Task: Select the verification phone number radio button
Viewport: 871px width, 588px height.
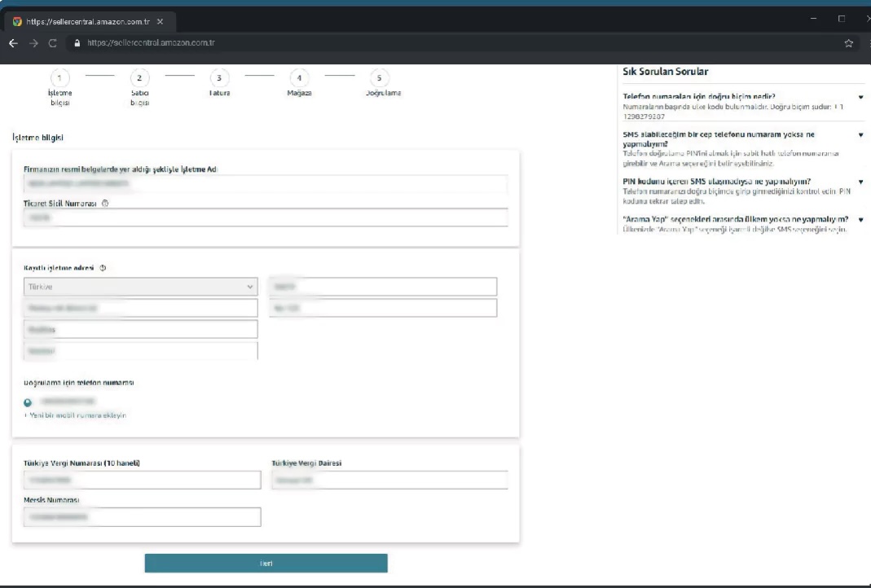Action: click(x=28, y=402)
